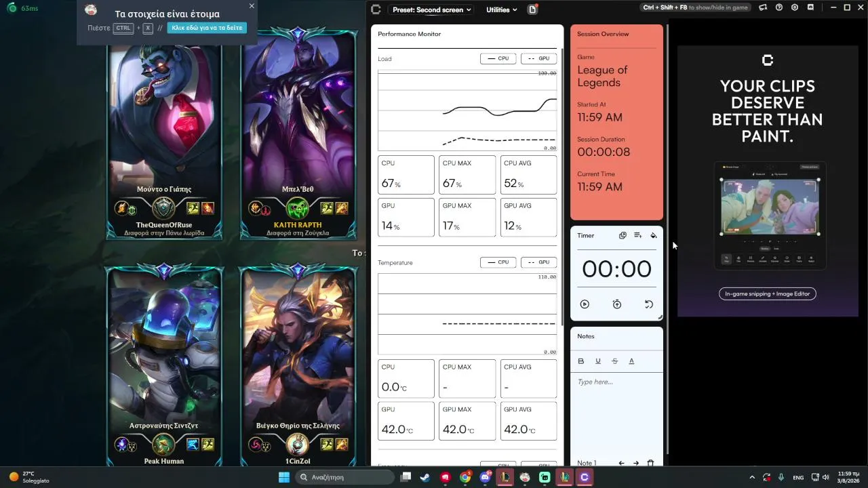868x488 pixels.
Task: Click the GPU AVG load value box
Action: pos(528,218)
